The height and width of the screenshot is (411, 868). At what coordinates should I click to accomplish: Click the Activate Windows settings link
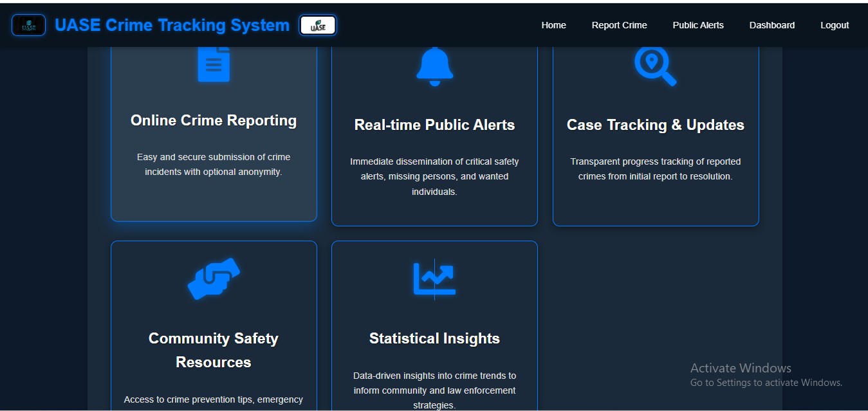point(766,381)
